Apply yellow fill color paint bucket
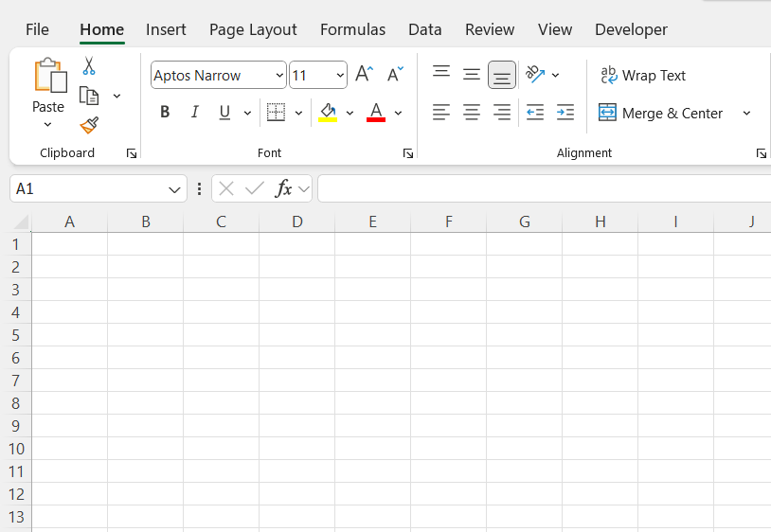The image size is (771, 532). (328, 113)
